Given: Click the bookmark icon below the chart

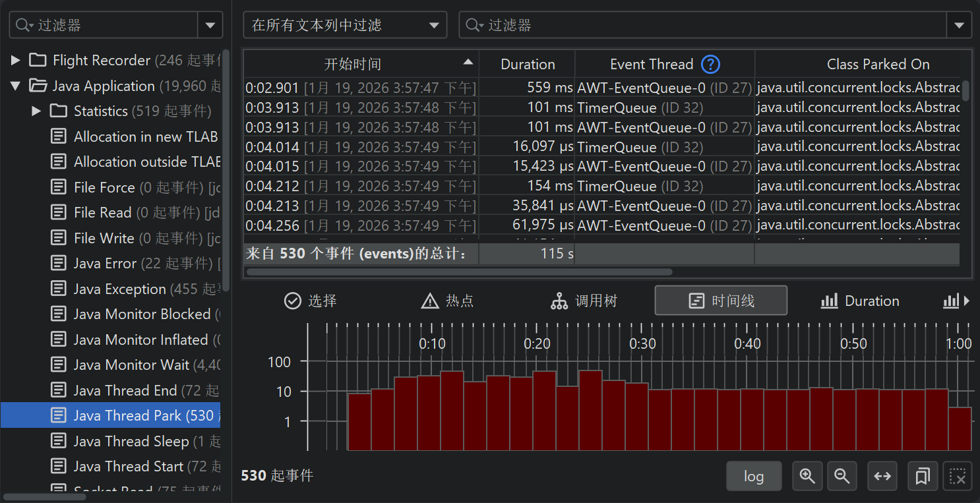Looking at the screenshot, I should tap(923, 476).
